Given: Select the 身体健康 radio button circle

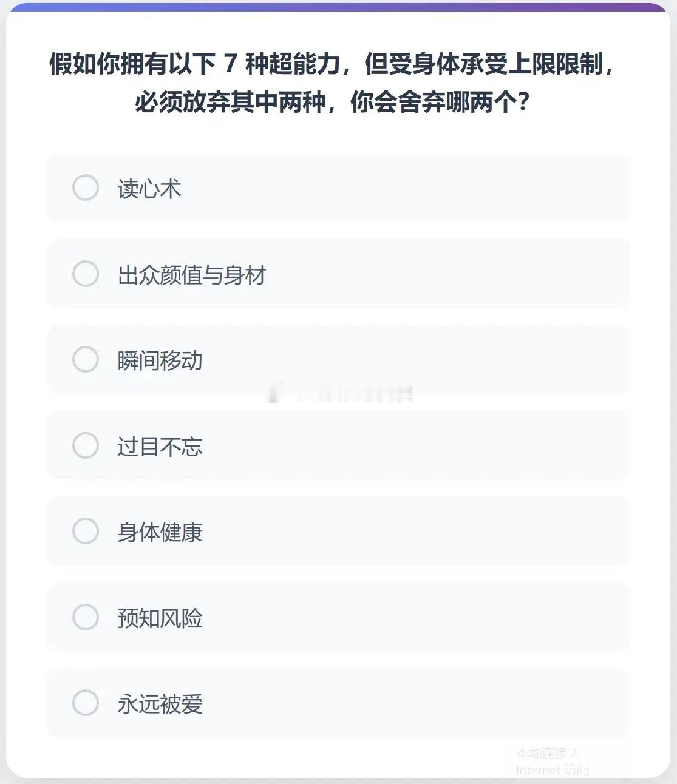Looking at the screenshot, I should pyautogui.click(x=86, y=532).
